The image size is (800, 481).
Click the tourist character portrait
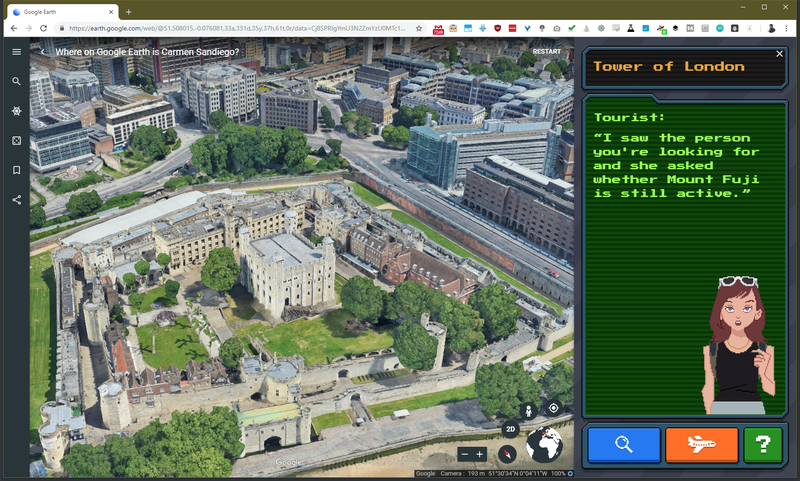pyautogui.click(x=738, y=345)
